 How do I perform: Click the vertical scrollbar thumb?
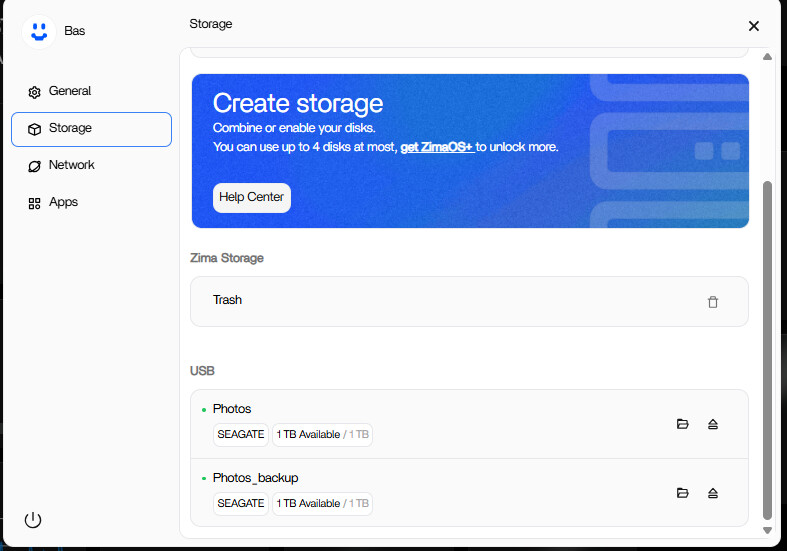pyautogui.click(x=767, y=350)
